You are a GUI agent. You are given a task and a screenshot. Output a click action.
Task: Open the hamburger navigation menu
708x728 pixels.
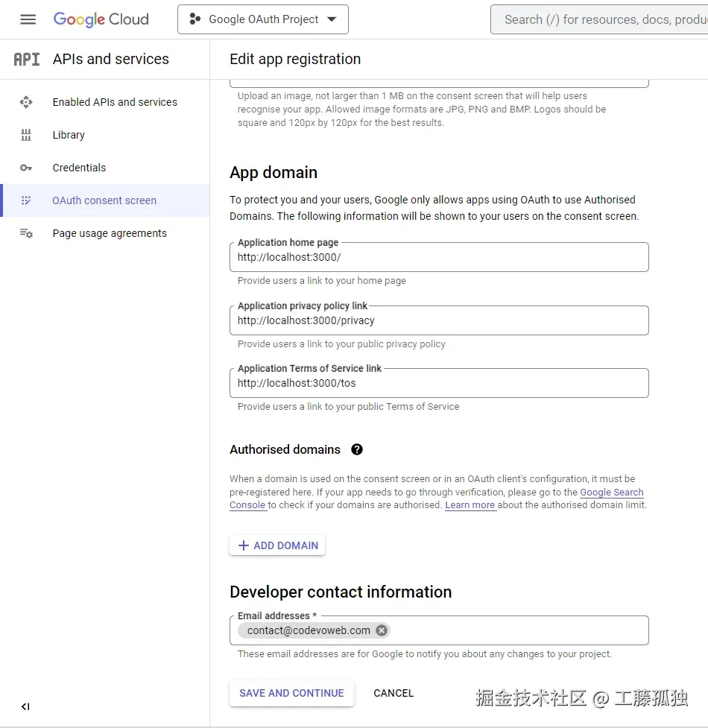click(x=28, y=19)
